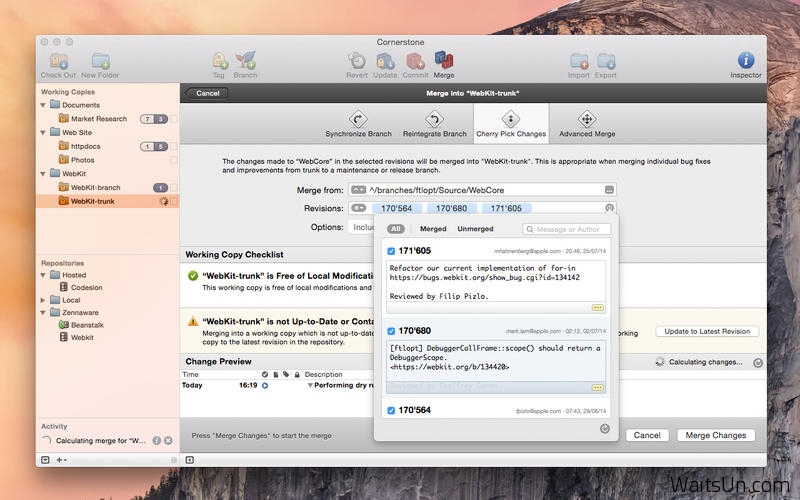Remove revision token 170'564 selection
This screenshot has height=500, width=800.
396,208
